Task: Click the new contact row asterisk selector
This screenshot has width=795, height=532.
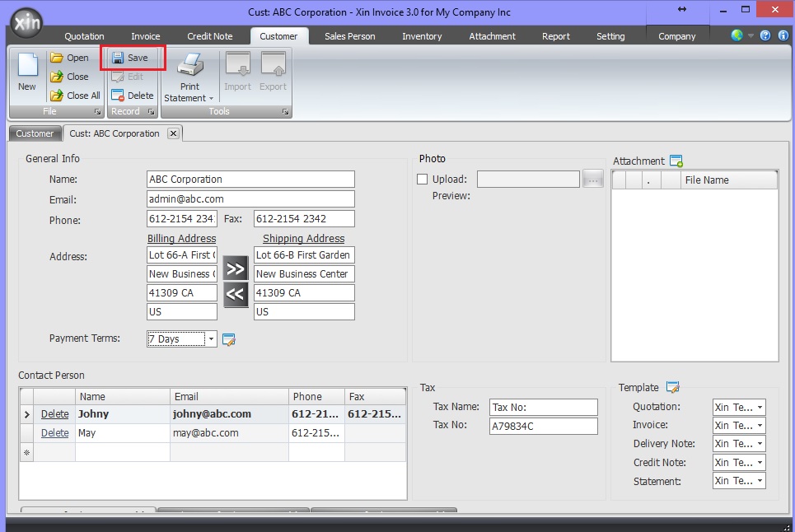Action: (x=27, y=452)
